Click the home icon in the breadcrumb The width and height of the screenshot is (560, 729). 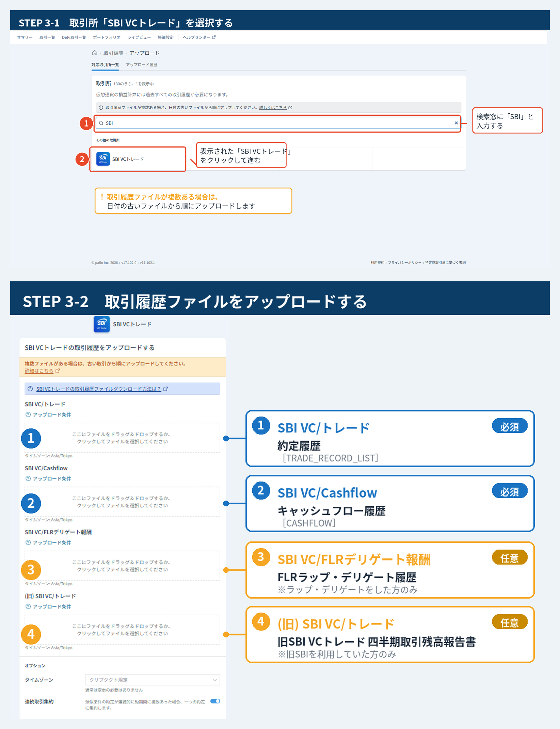95,53
